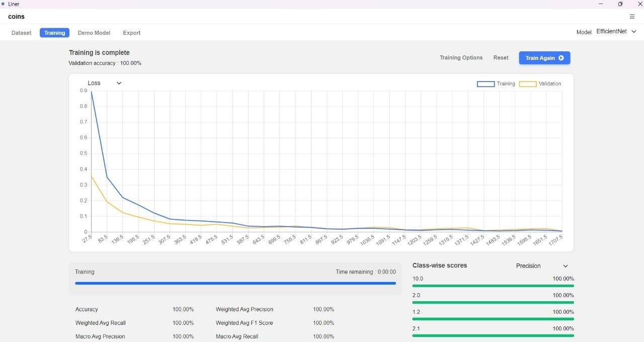Click the Reset button
Viewport: 644px width, 342px height.
point(501,58)
